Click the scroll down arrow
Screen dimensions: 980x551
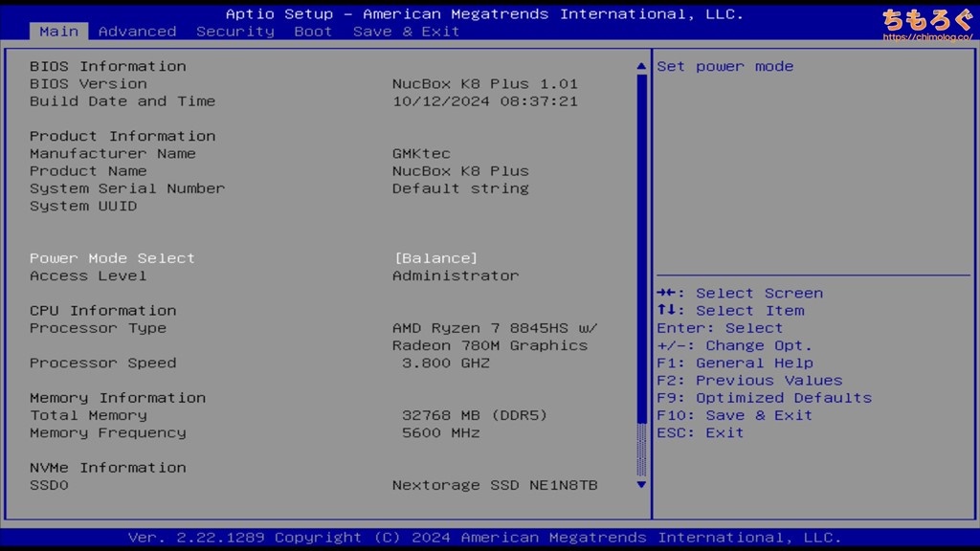click(641, 485)
